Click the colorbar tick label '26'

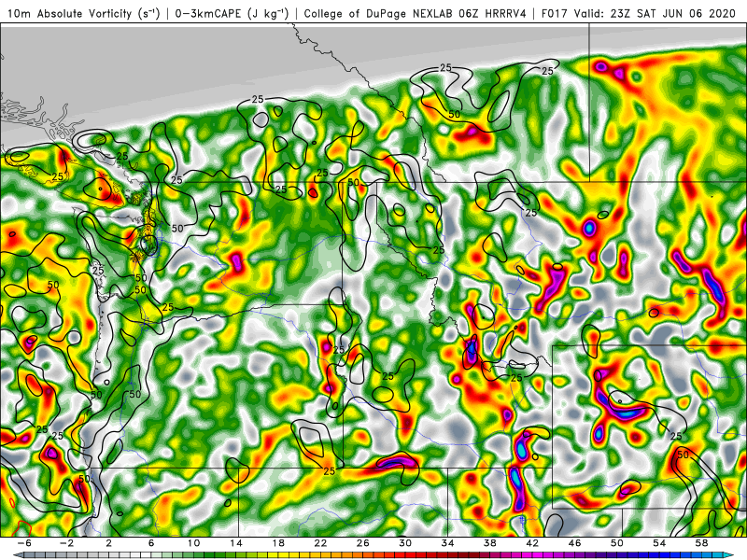[x=363, y=543]
